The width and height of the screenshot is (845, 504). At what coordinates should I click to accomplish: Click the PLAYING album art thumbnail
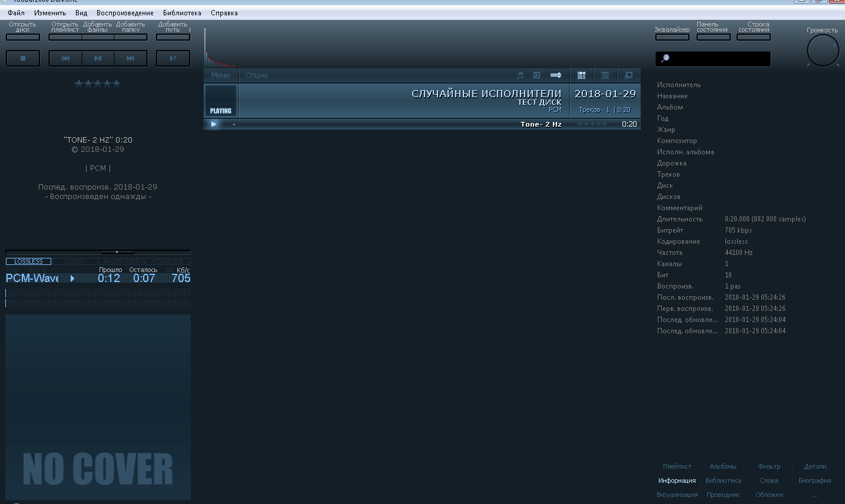tap(221, 101)
